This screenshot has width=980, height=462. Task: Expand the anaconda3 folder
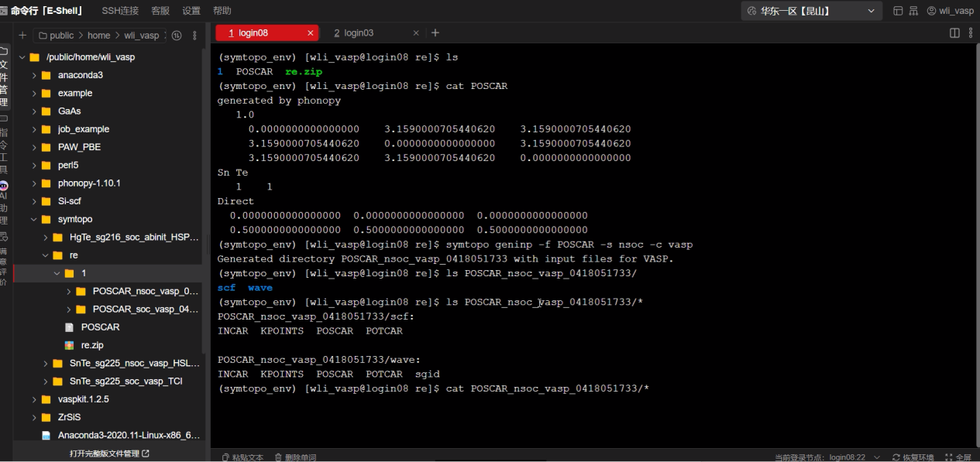33,75
